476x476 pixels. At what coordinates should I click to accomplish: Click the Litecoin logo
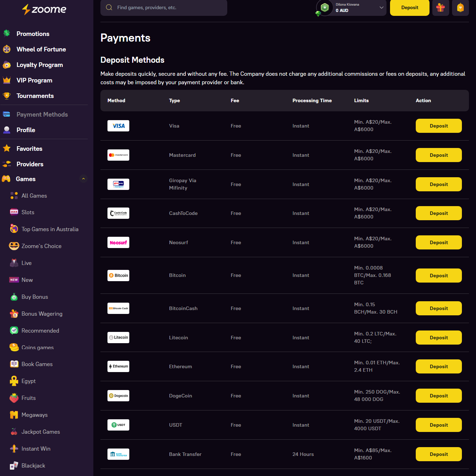point(118,338)
